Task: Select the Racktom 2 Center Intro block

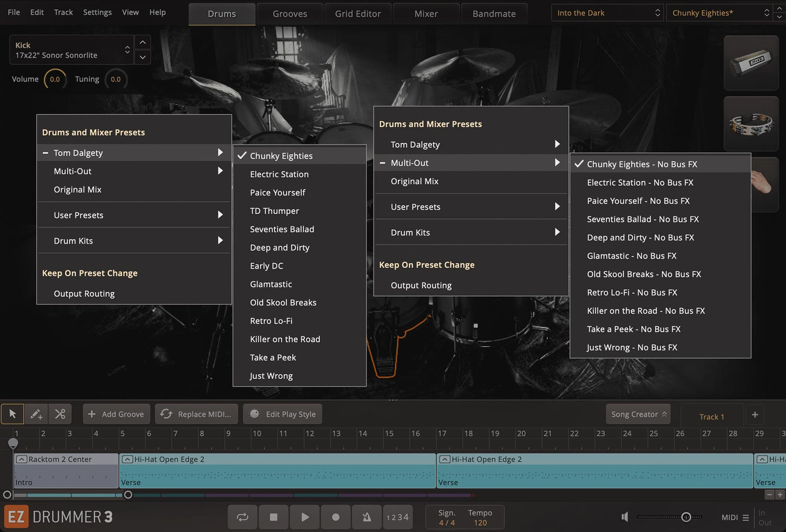Action: (66, 471)
